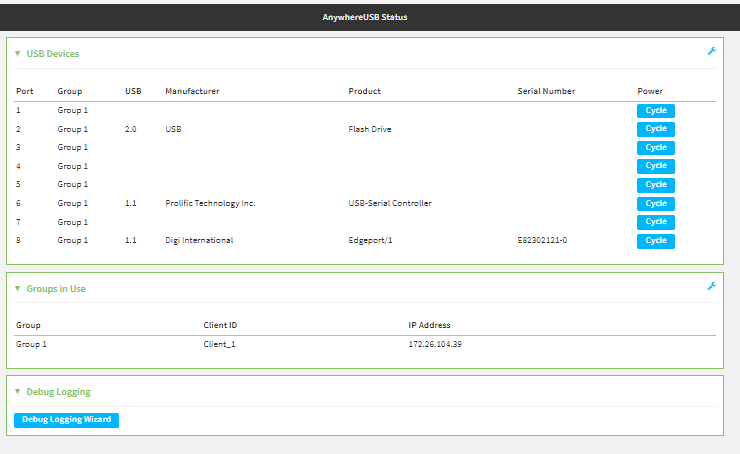
Task: Launch the Debug Logging Wizard
Action: (67, 420)
